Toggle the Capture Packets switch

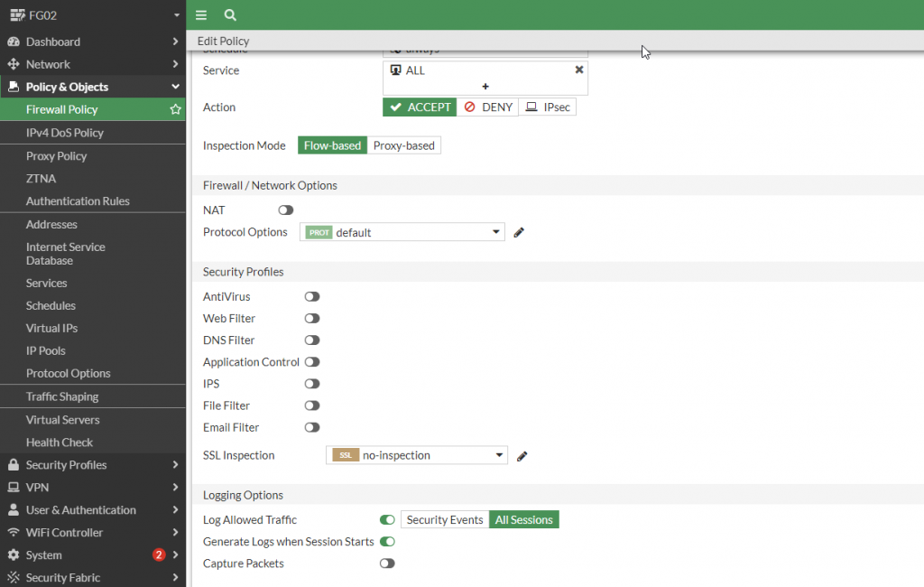click(387, 564)
